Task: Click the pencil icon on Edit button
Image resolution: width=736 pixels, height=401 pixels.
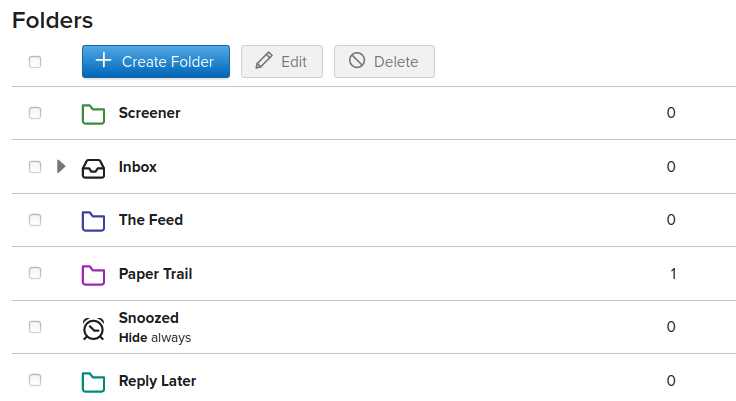Action: (x=263, y=61)
